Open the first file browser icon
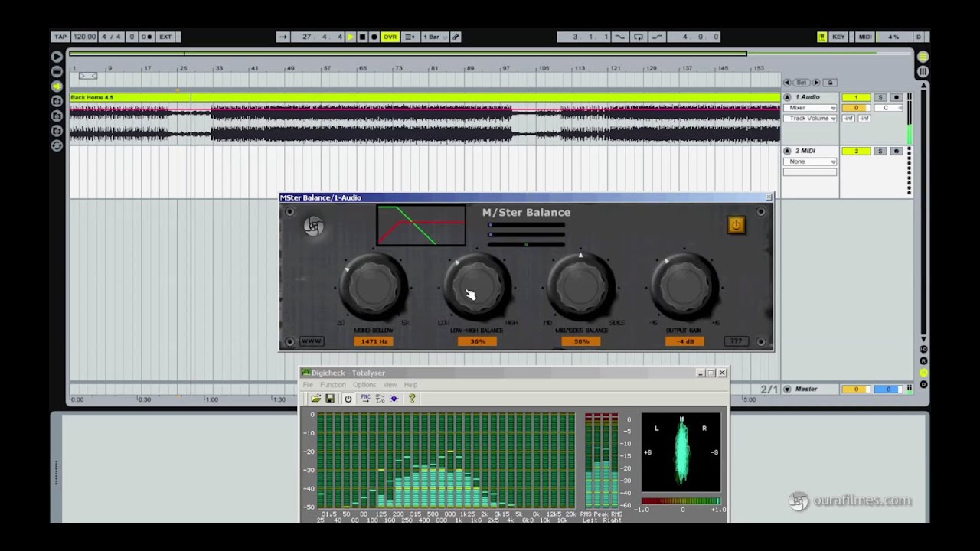The width and height of the screenshot is (980, 551). coord(57,101)
